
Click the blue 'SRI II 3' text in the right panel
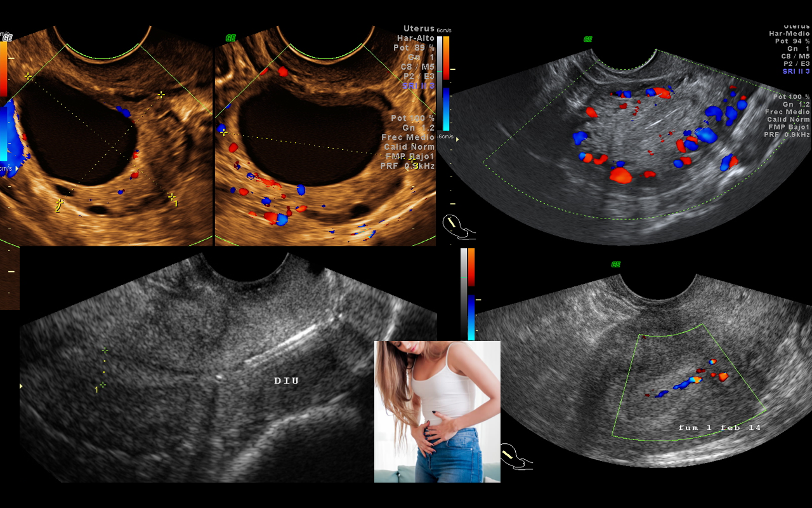(x=796, y=72)
